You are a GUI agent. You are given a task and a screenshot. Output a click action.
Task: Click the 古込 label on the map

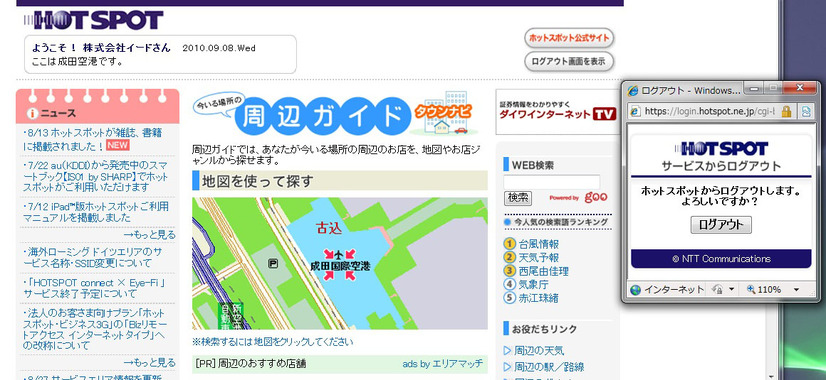coord(329,228)
